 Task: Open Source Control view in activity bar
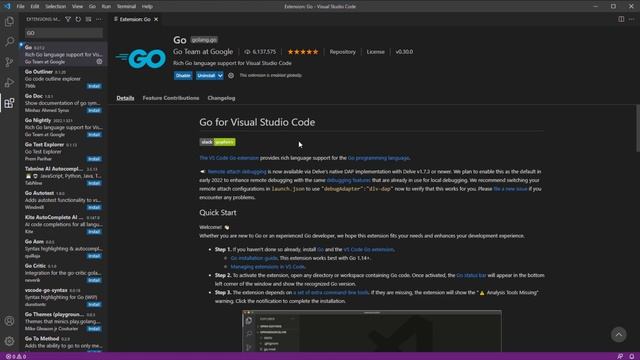[x=9, y=62]
